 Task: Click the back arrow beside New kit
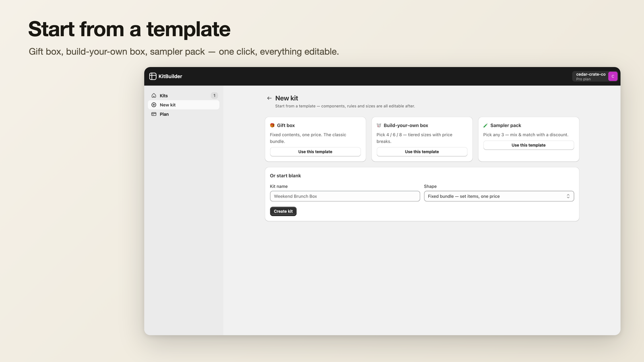point(269,98)
